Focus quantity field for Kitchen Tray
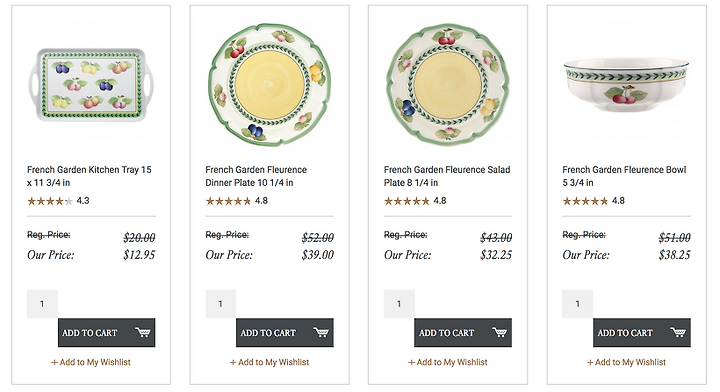The image size is (720, 392). tap(42, 304)
